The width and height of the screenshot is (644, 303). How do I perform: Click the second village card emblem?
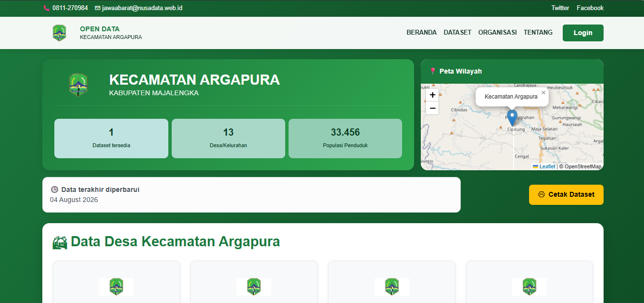(x=254, y=287)
